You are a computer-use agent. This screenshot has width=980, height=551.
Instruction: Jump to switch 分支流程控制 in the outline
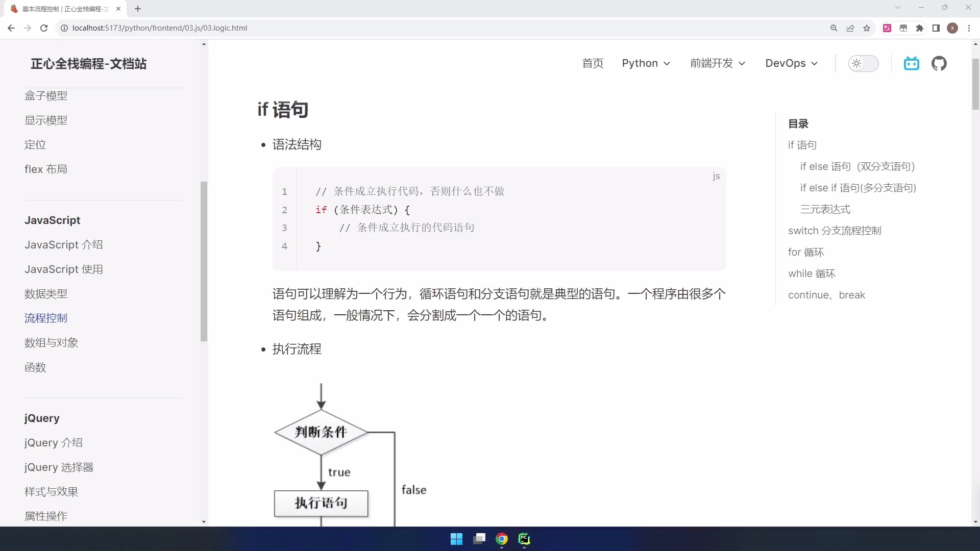(834, 231)
